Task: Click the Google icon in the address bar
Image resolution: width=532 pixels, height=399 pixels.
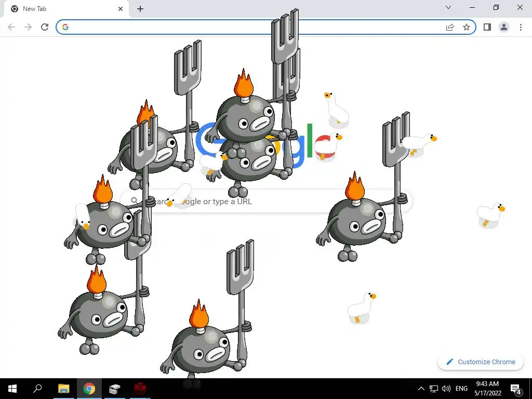Action: pos(65,27)
